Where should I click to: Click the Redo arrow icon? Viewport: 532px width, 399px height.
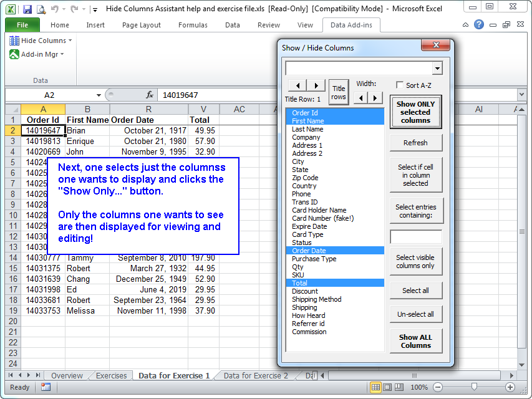point(74,9)
